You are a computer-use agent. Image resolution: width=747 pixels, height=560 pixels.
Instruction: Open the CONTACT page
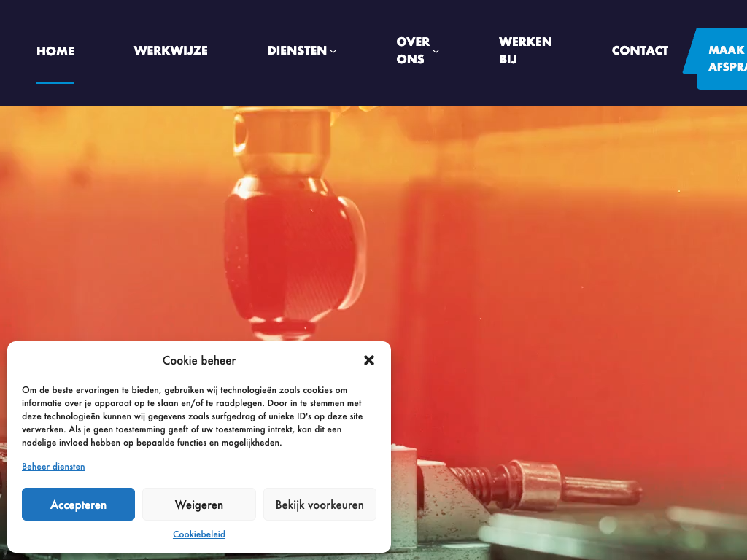tap(640, 50)
